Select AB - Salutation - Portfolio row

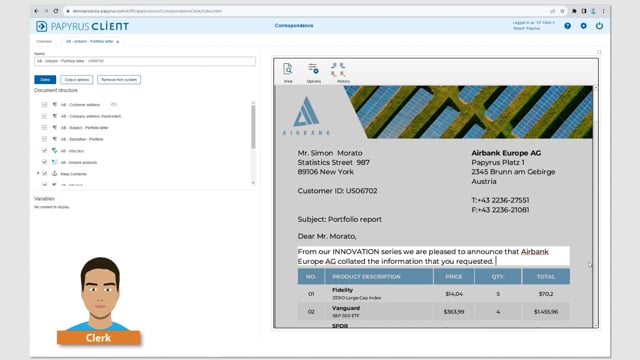coord(82,139)
